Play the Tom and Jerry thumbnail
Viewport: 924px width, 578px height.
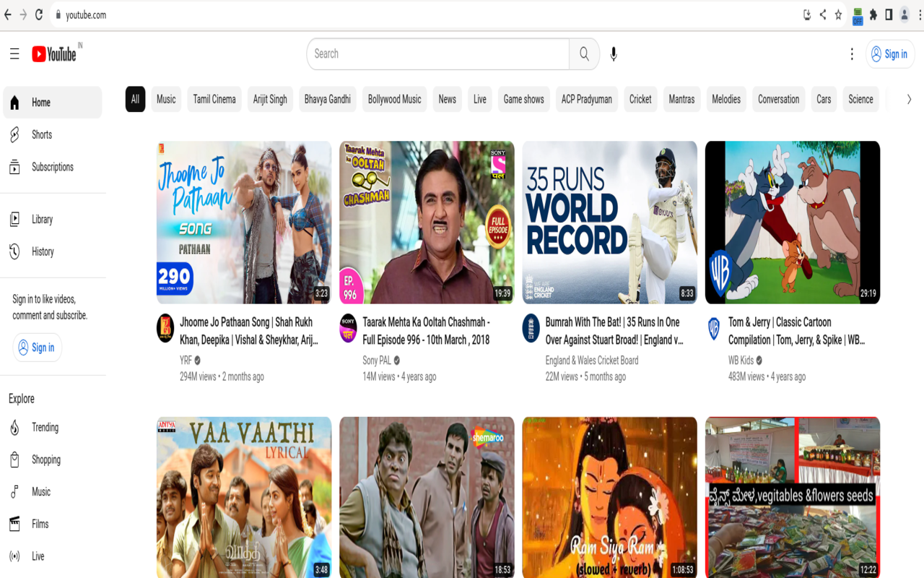coord(793,223)
